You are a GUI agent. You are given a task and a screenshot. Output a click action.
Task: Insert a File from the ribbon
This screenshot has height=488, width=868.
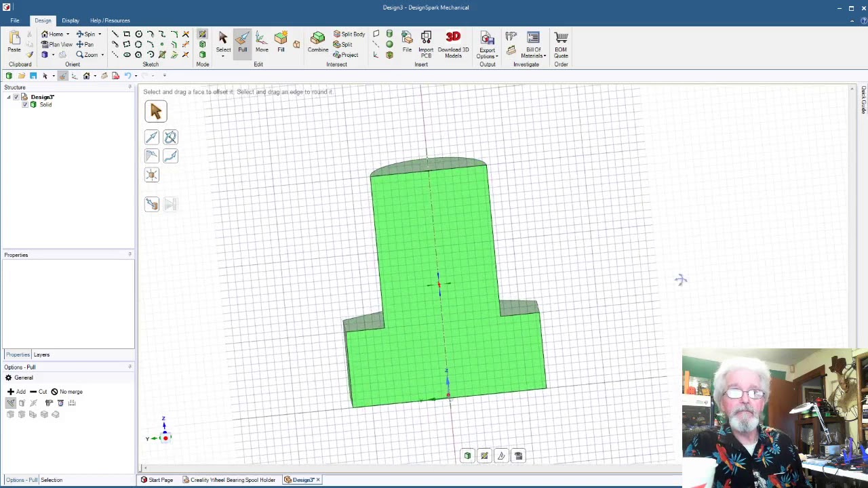407,42
